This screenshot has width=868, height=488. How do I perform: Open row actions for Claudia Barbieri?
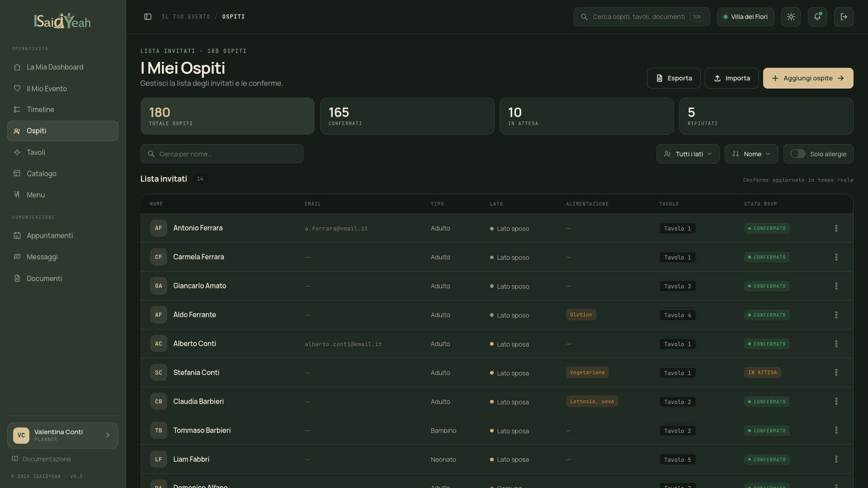coord(836,402)
